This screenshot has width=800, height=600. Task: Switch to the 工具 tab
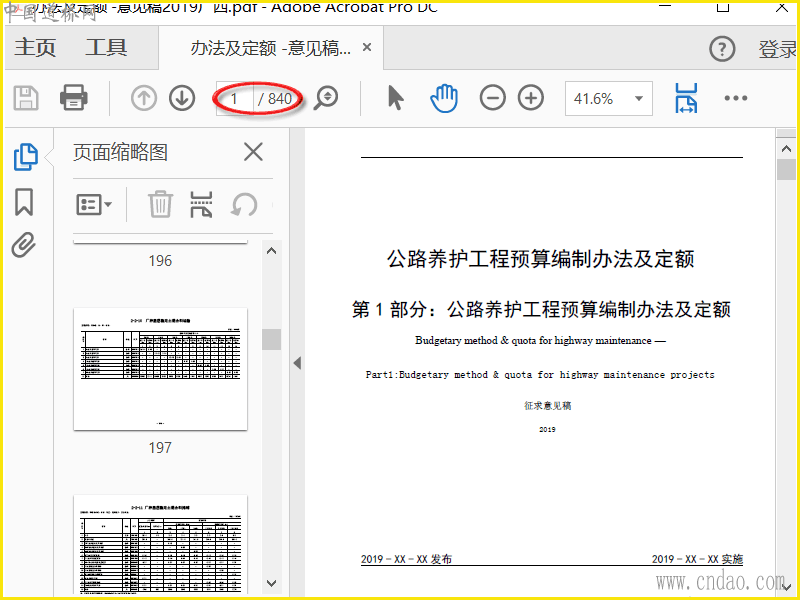(x=106, y=47)
